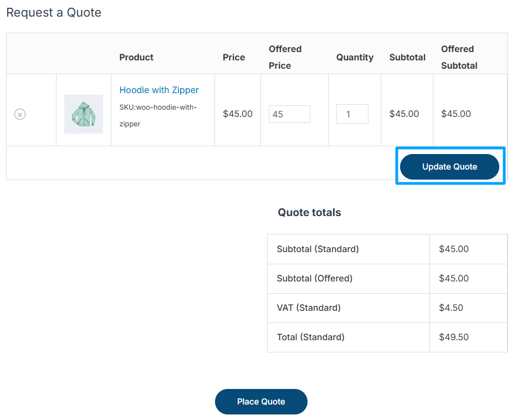
Task: Select the Price column header
Action: click(234, 58)
